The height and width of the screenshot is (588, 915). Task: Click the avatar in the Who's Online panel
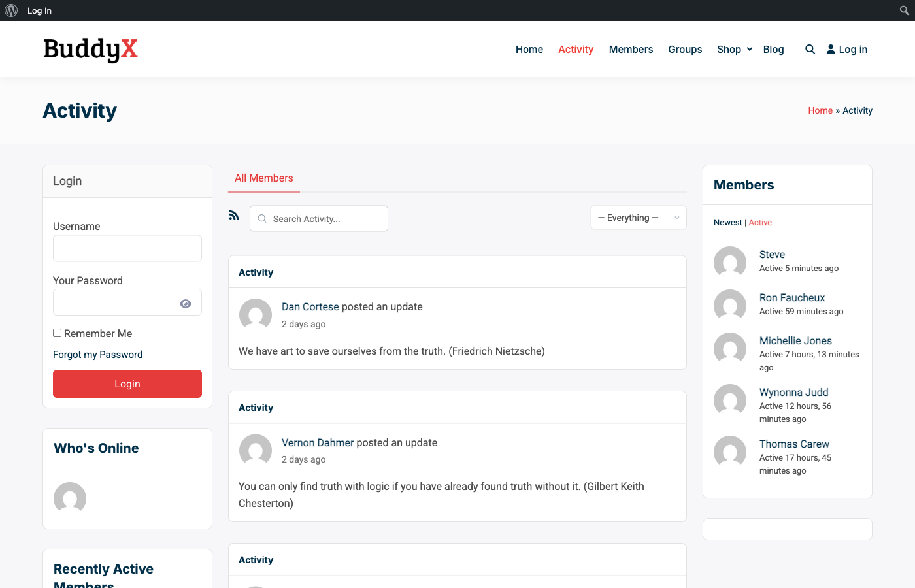(x=69, y=498)
